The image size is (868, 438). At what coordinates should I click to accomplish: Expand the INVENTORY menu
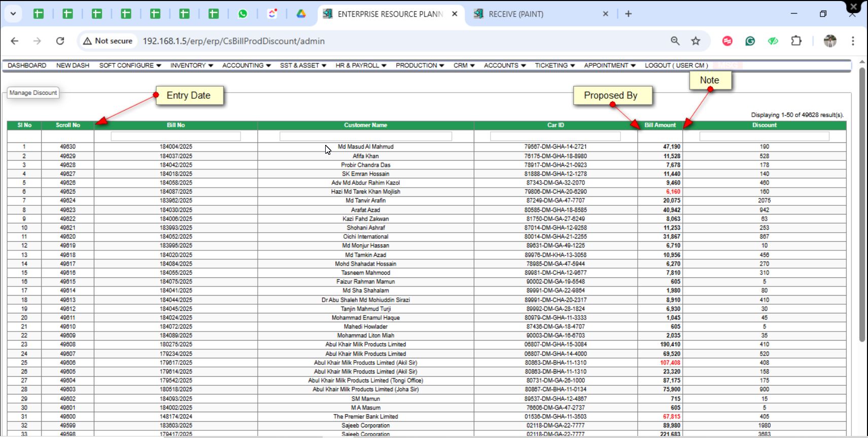[191, 65]
